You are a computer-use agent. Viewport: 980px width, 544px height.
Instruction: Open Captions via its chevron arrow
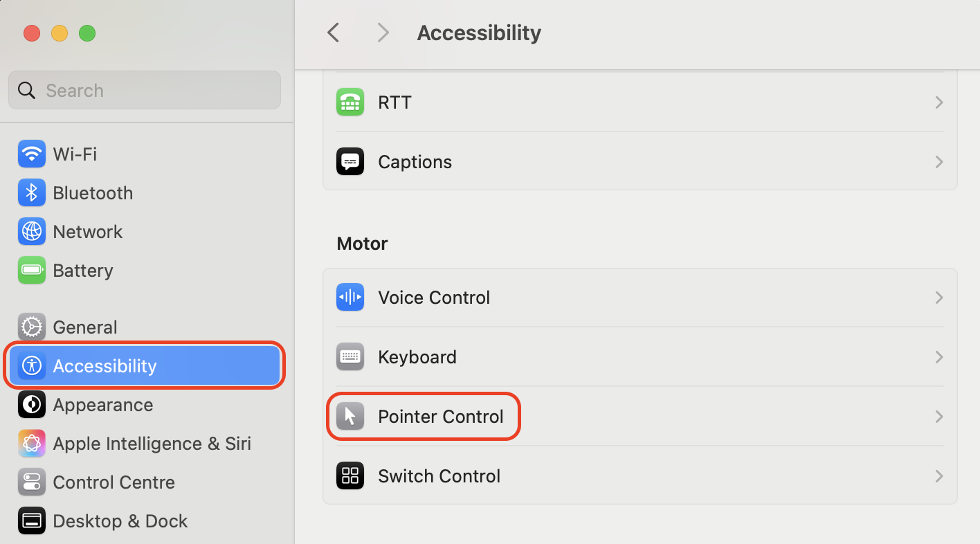[x=938, y=161]
